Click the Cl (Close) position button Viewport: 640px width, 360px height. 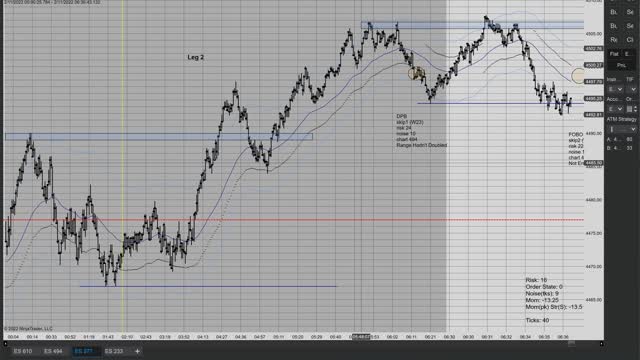(x=630, y=40)
